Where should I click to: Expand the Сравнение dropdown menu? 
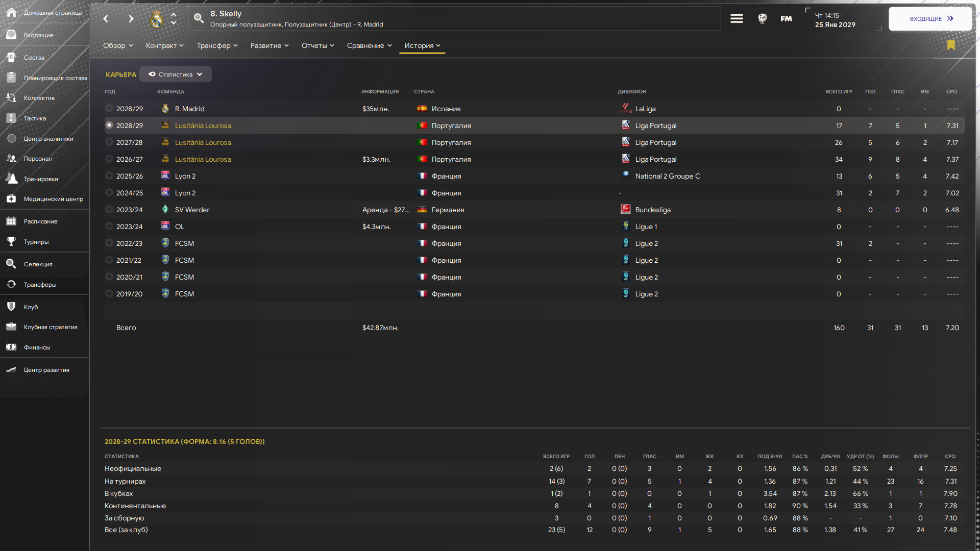(369, 45)
